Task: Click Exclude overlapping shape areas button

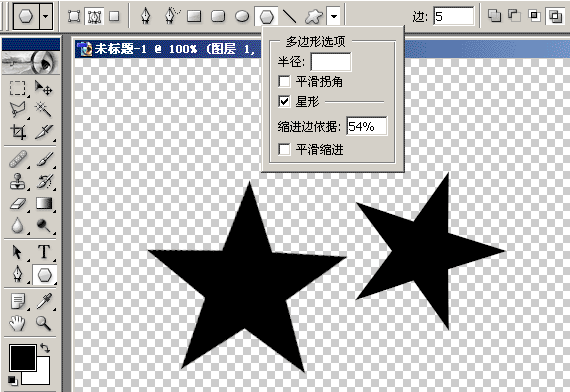Action: point(555,16)
